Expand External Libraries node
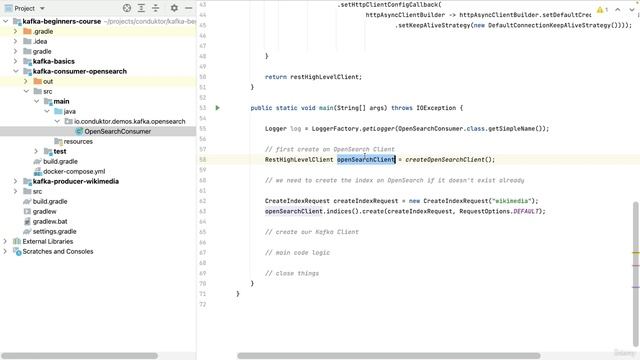The height and width of the screenshot is (360, 640). point(5,241)
